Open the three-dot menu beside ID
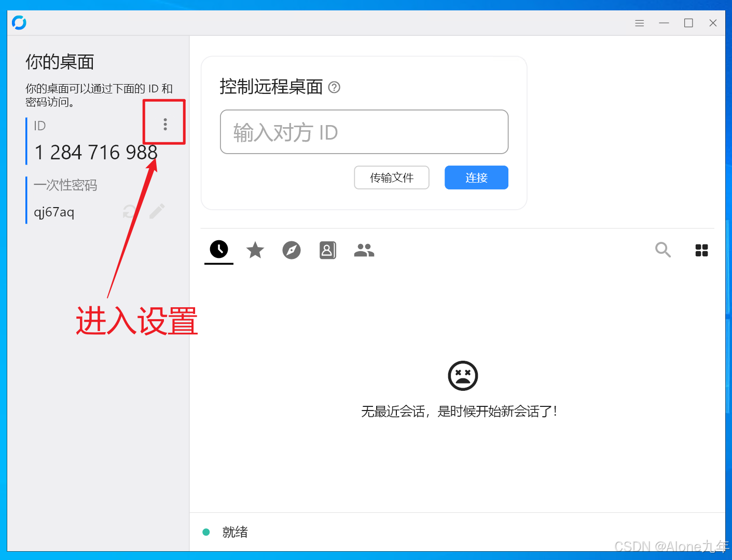 [x=165, y=124]
